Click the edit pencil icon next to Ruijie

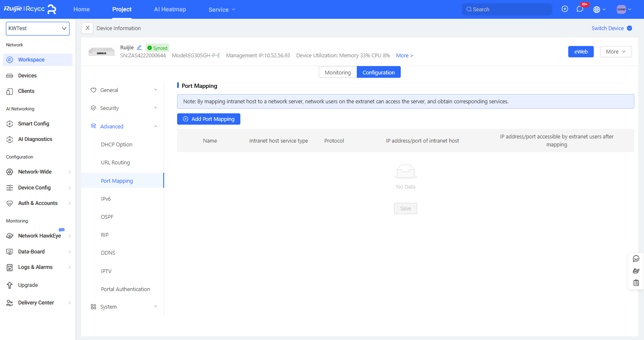pyautogui.click(x=139, y=48)
